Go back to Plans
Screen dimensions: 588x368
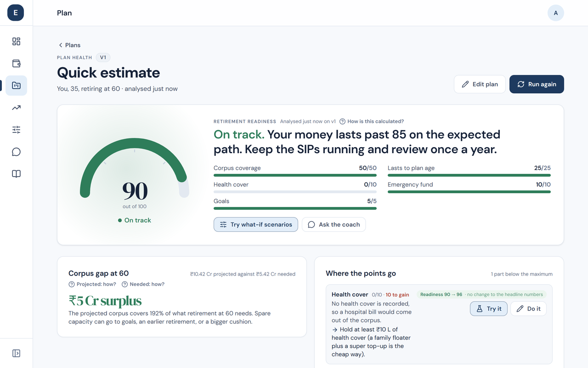69,45
